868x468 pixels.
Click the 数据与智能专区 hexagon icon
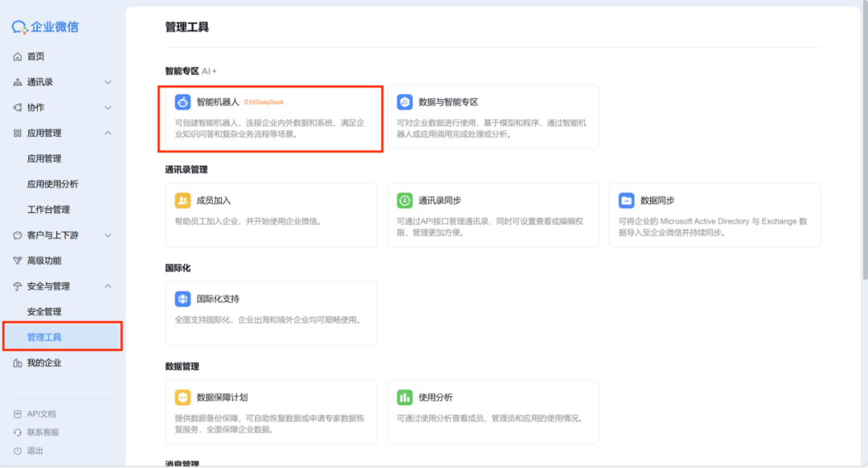click(404, 102)
